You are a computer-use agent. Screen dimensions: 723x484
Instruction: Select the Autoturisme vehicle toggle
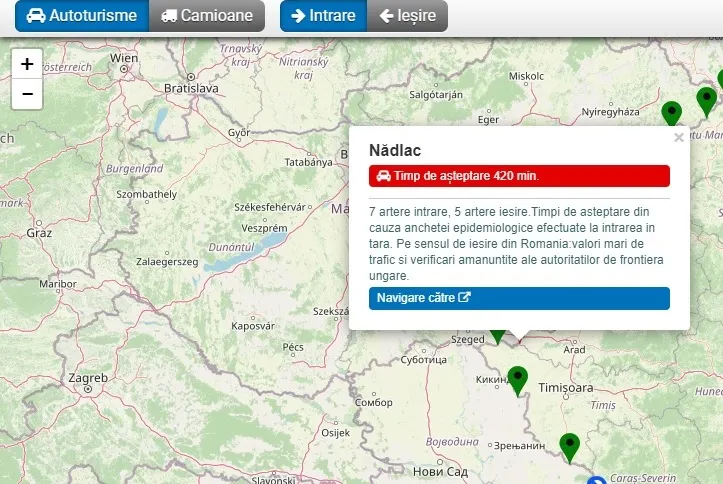[82, 16]
